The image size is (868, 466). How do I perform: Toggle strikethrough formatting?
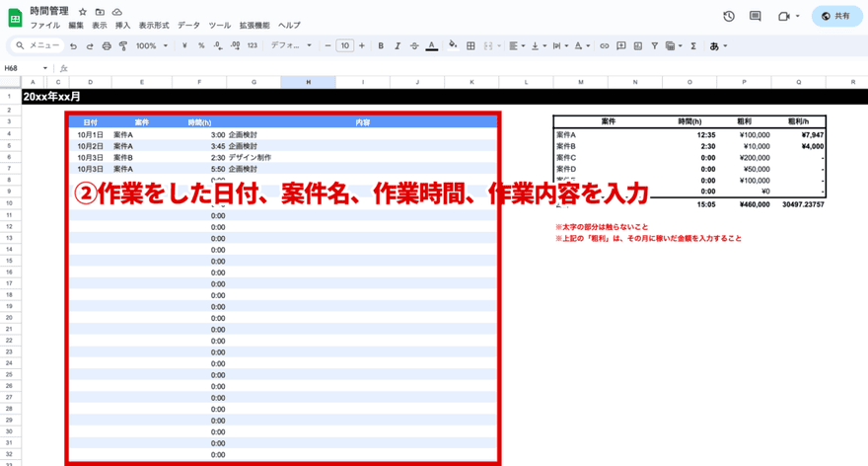(414, 46)
